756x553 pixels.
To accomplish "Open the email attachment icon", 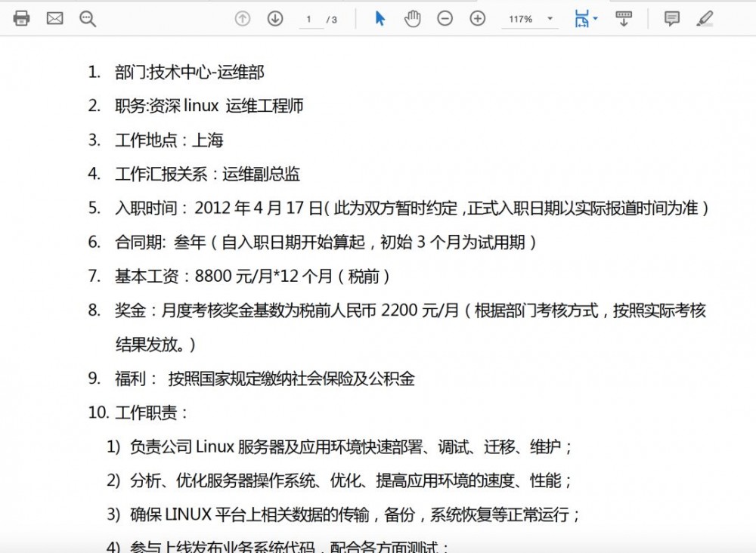I will pyautogui.click(x=54, y=19).
